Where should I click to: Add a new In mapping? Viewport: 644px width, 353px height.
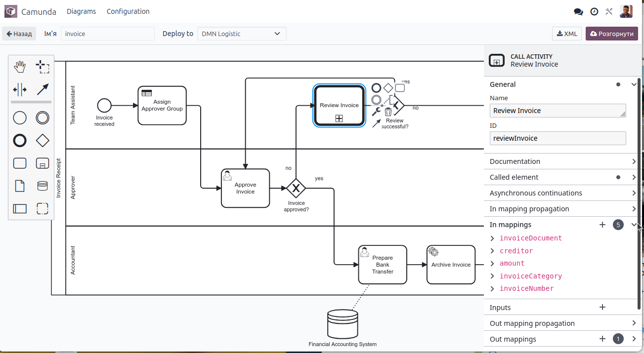click(x=602, y=225)
